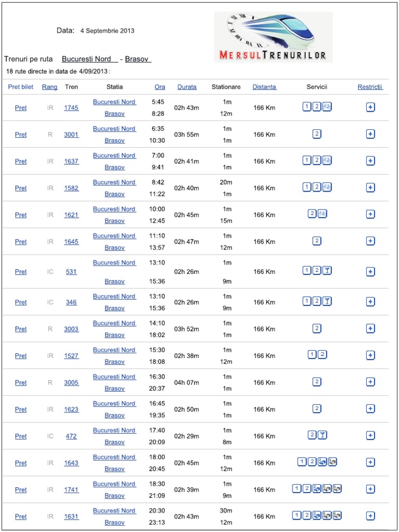Screen dimensions: 399x532
Task: Sort by the Distanta column header
Action: click(x=264, y=87)
